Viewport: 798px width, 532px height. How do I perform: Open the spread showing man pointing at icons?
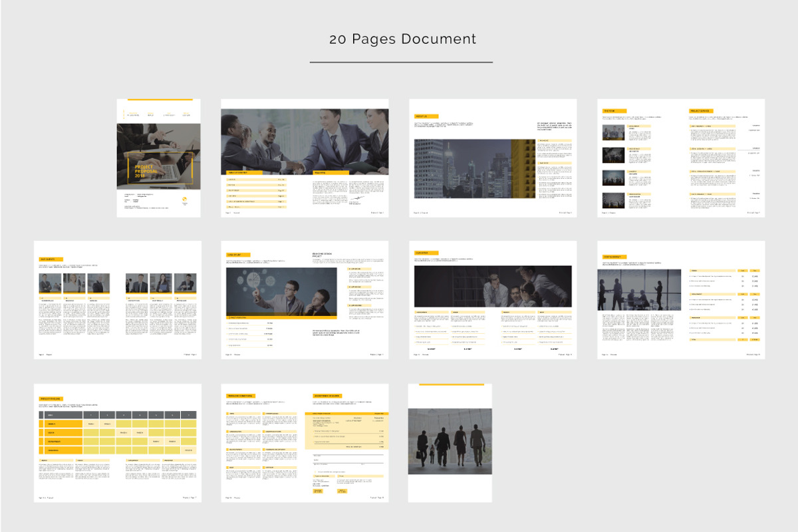[305, 300]
